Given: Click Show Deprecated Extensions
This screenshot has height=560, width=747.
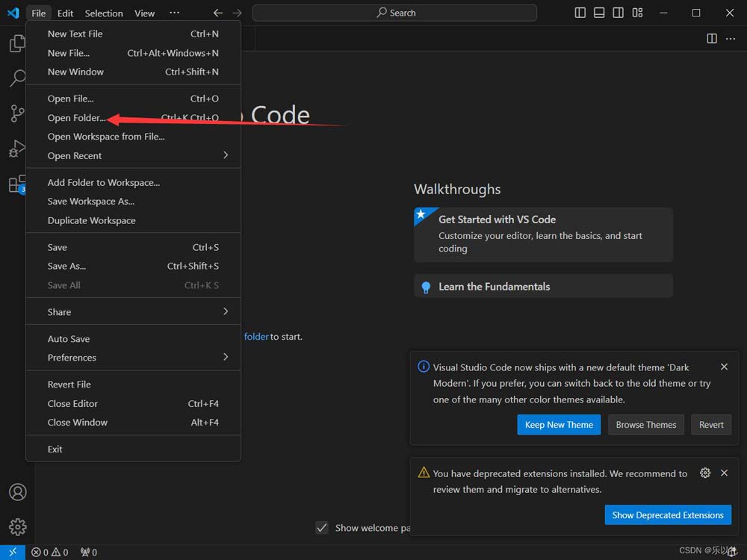Looking at the screenshot, I should pyautogui.click(x=668, y=514).
